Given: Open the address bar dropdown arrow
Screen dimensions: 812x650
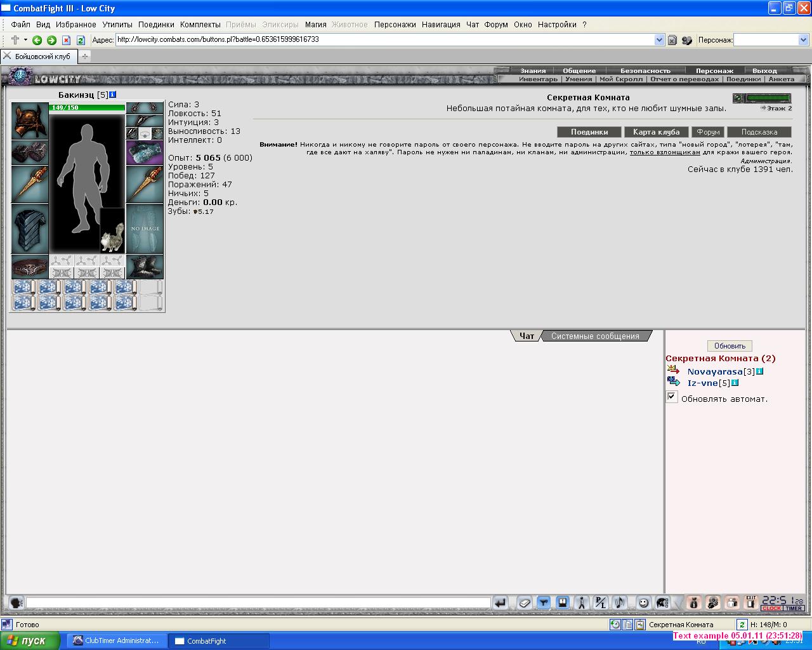Looking at the screenshot, I should [659, 40].
